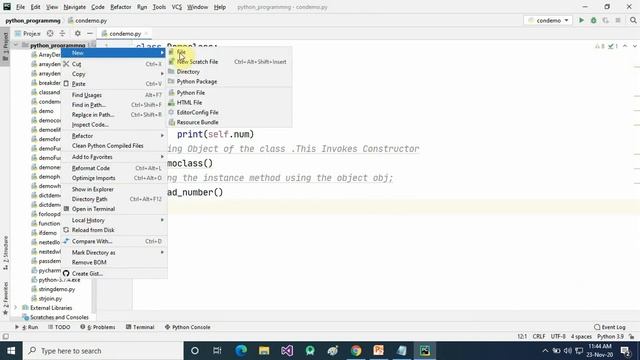Select Open in Terminal
This screenshot has height=360, width=640.
(x=114, y=209)
